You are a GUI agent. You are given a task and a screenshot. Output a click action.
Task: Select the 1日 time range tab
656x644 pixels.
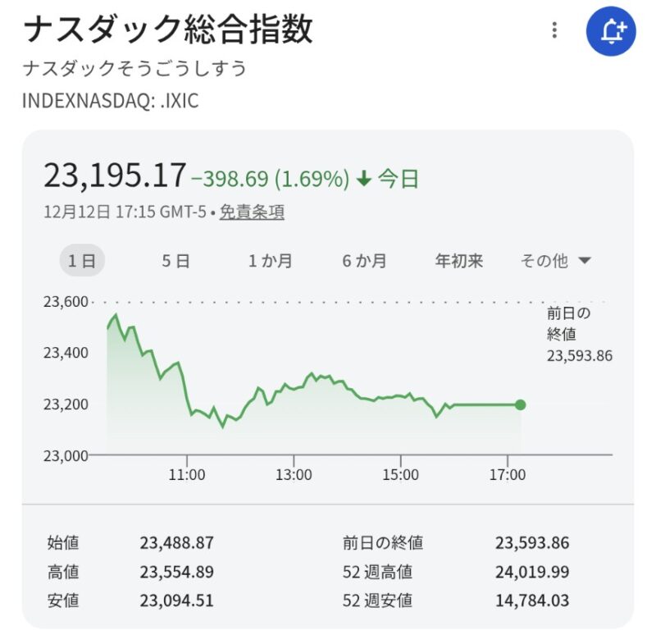[x=82, y=261]
